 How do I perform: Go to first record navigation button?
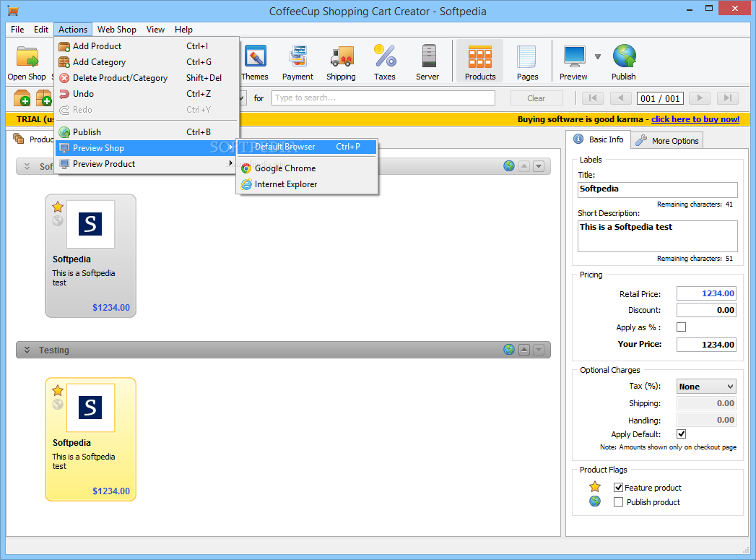(x=593, y=98)
